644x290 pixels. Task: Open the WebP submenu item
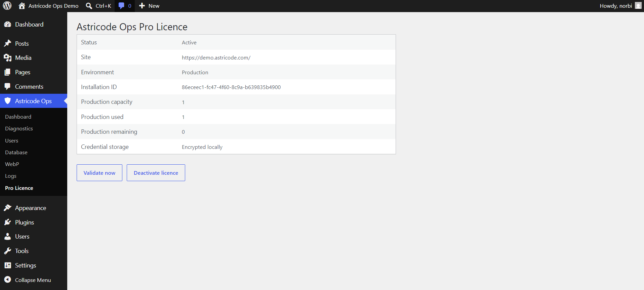(x=12, y=164)
